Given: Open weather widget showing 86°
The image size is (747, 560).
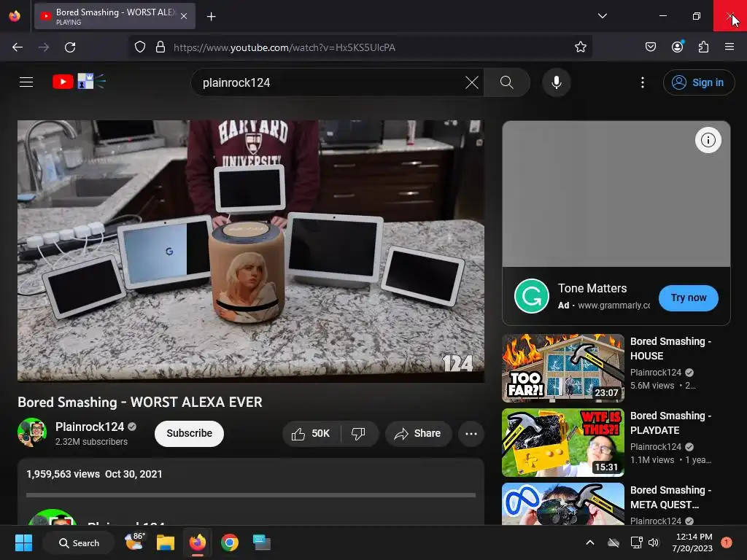Looking at the screenshot, I should 135,542.
